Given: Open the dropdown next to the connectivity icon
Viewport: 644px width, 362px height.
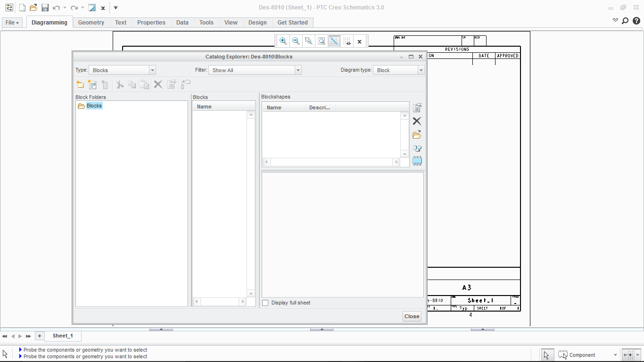Looking at the screenshot, I should tap(638, 355).
